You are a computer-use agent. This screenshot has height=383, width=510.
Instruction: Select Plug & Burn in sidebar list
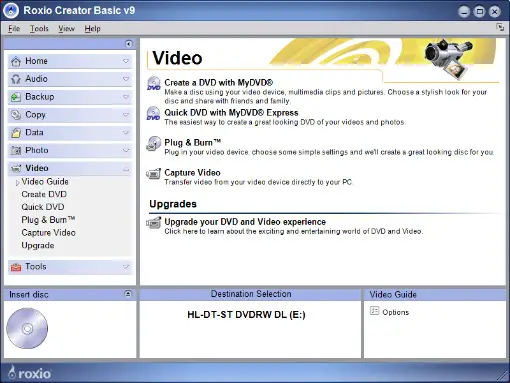click(48, 220)
